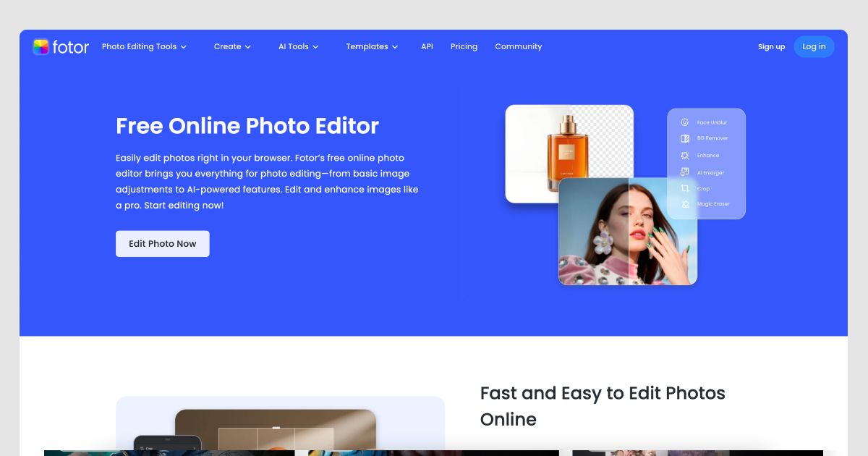Click the Enhance sparkle icon

(685, 156)
